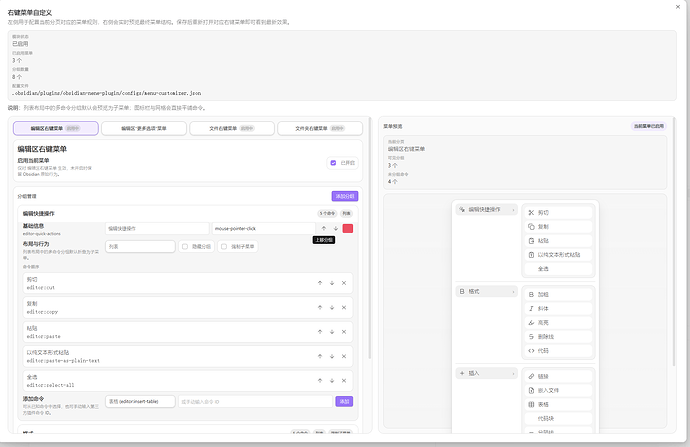Open the 列表 layout dropdown
Image resolution: width=690 pixels, height=447 pixels.
point(140,246)
